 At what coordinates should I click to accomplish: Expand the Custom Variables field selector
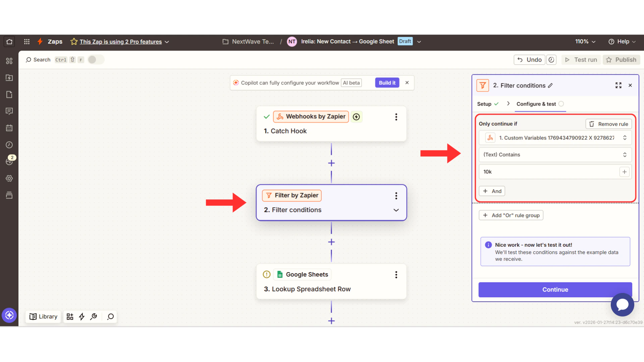coord(625,137)
